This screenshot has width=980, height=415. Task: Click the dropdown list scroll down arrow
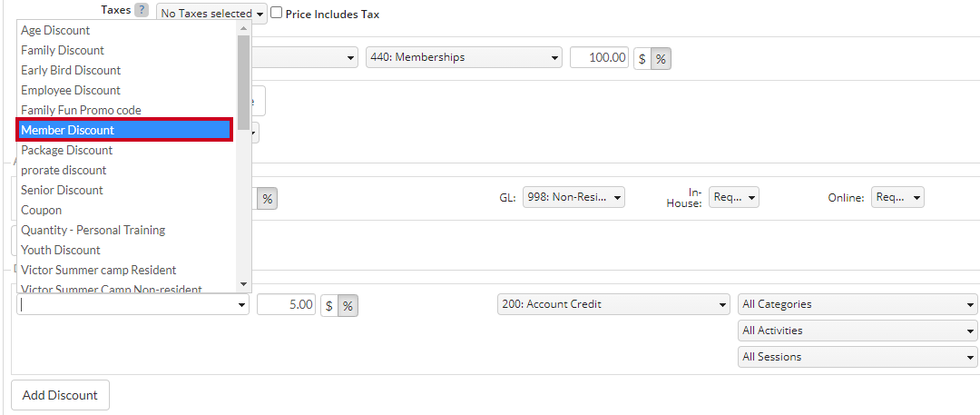click(x=244, y=284)
